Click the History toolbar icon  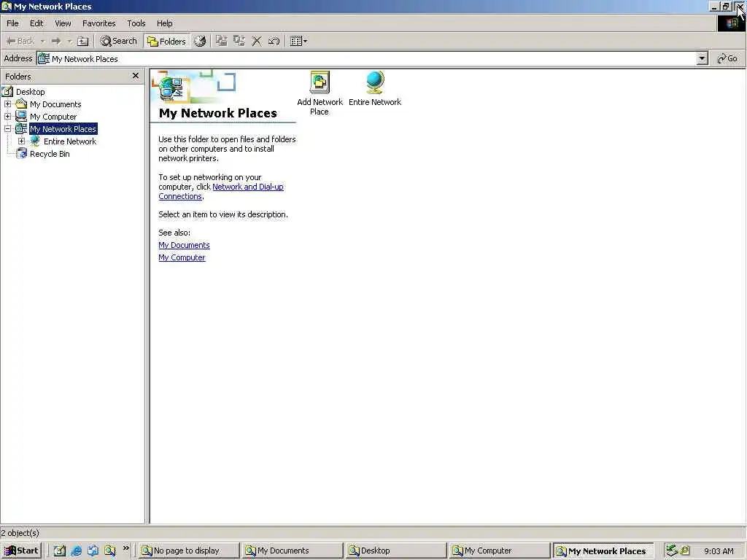pyautogui.click(x=200, y=42)
